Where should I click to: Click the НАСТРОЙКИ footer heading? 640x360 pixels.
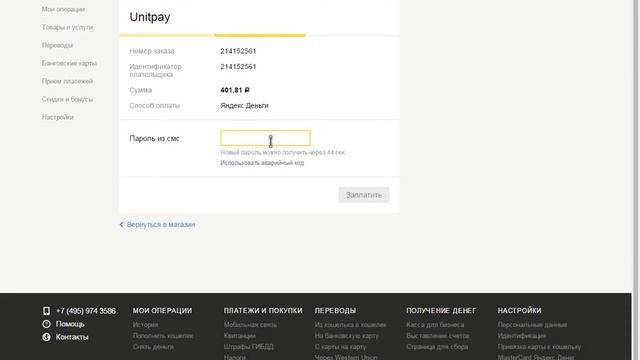(x=519, y=311)
